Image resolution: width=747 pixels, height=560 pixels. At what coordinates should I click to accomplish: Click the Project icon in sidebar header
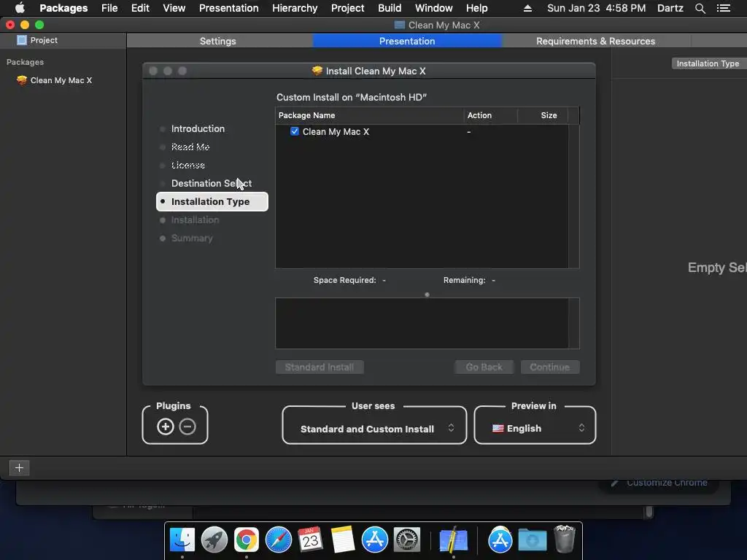[x=21, y=40]
